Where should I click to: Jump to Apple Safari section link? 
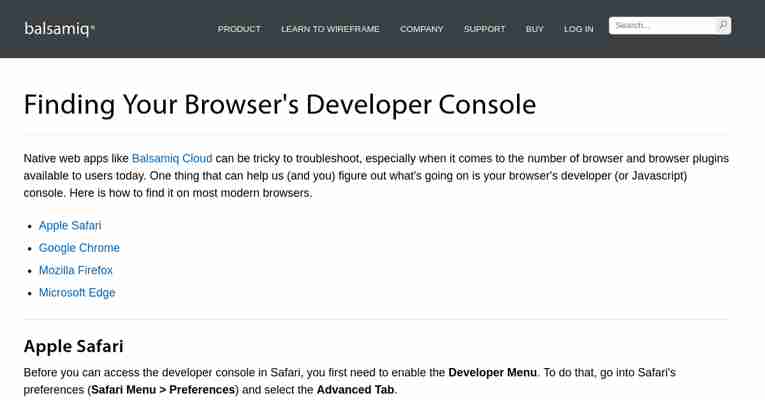tap(70, 225)
